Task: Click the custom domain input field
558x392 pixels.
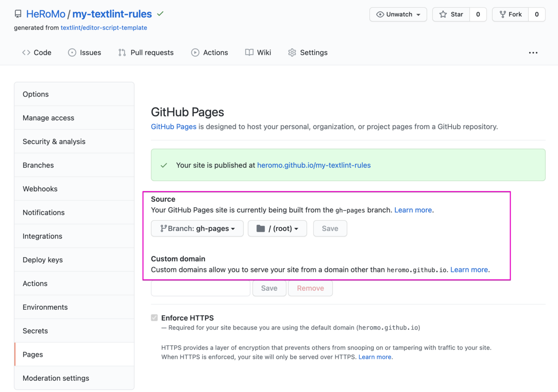Action: [200, 288]
